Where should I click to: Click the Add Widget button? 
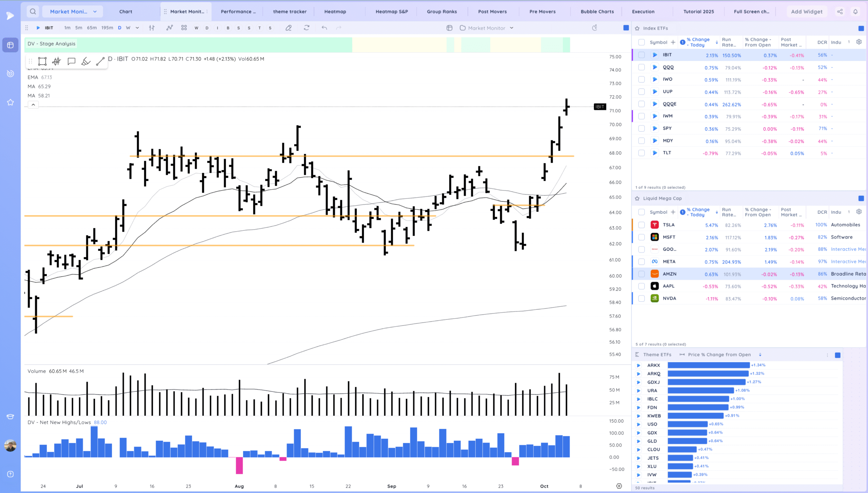tap(807, 12)
